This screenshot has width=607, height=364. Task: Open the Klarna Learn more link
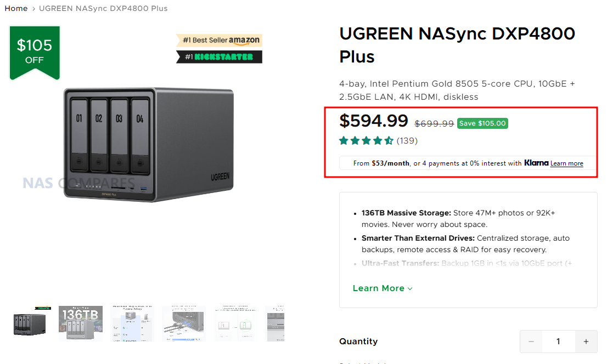tap(567, 163)
